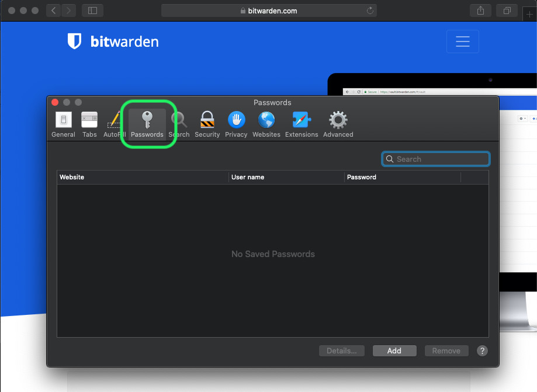Click the Safari Share toolbar button

[480, 11]
